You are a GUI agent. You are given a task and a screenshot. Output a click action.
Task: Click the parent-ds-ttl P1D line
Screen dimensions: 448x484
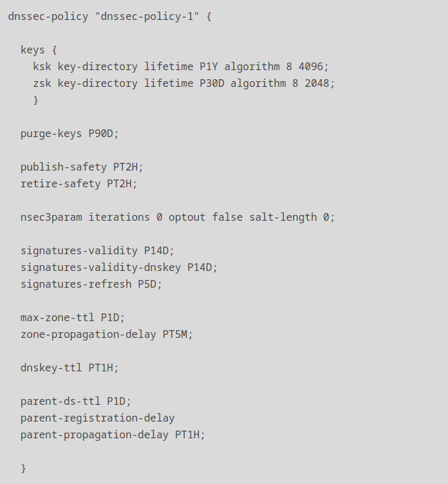76,401
